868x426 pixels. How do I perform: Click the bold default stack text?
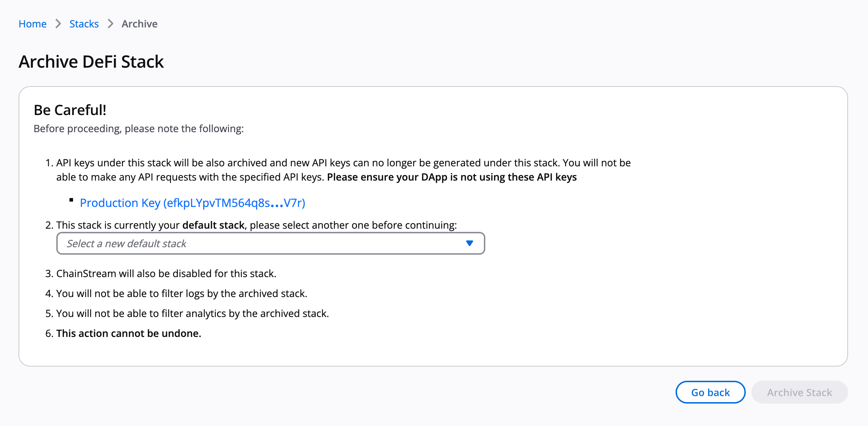(213, 225)
